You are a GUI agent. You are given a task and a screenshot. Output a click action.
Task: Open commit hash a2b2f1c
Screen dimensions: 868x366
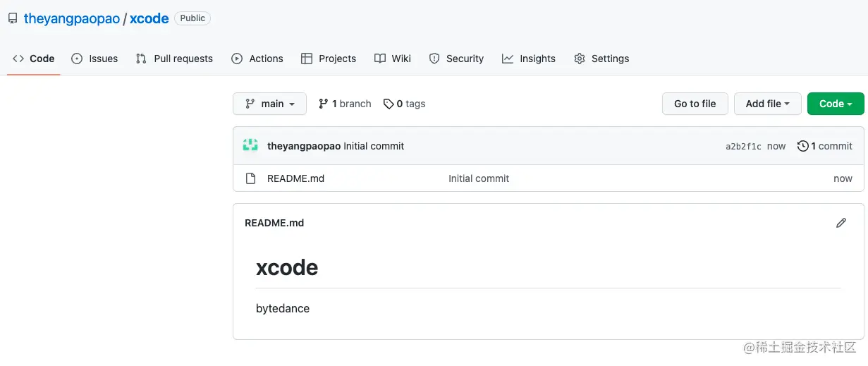tap(743, 147)
